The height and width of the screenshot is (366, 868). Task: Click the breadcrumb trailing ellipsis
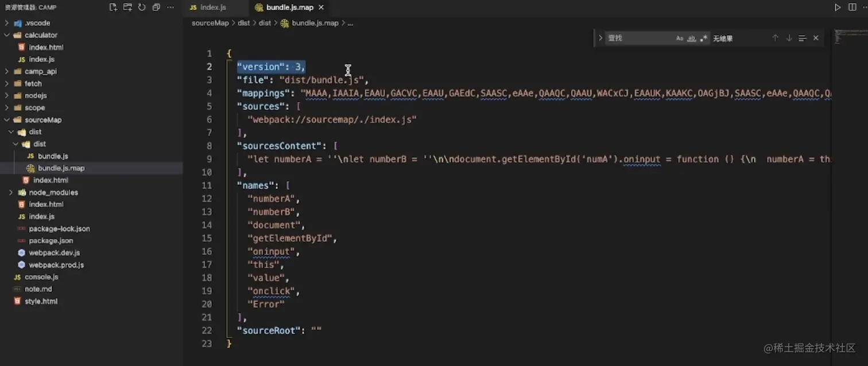350,23
